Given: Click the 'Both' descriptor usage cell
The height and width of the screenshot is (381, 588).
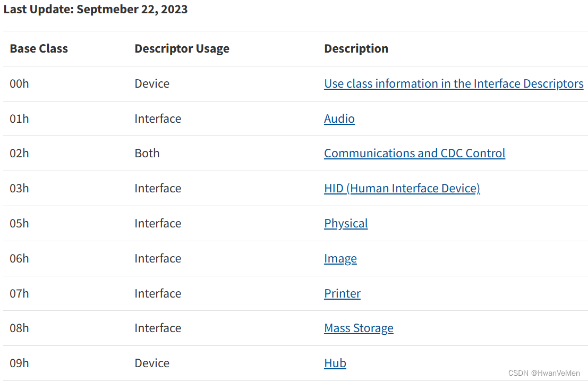Looking at the screenshot, I should click(147, 153).
